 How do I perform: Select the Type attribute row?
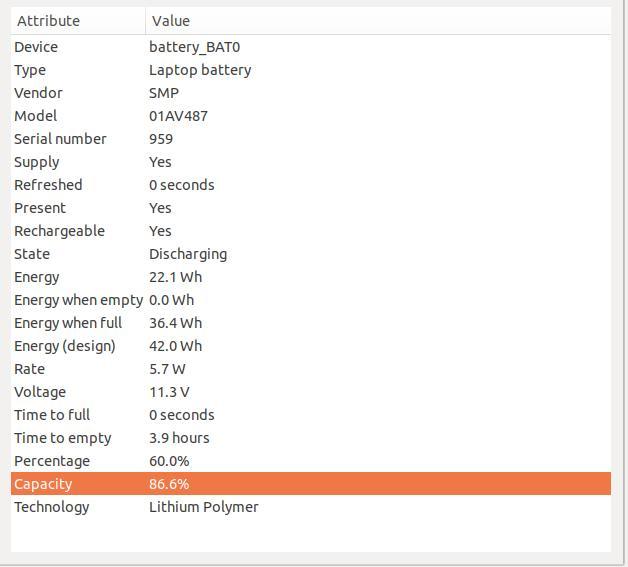[x=311, y=70]
